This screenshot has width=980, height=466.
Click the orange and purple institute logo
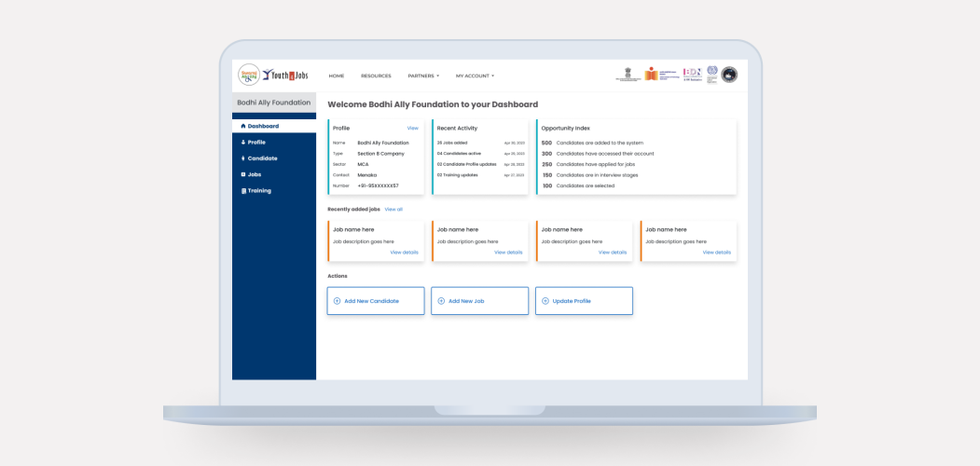(x=662, y=75)
